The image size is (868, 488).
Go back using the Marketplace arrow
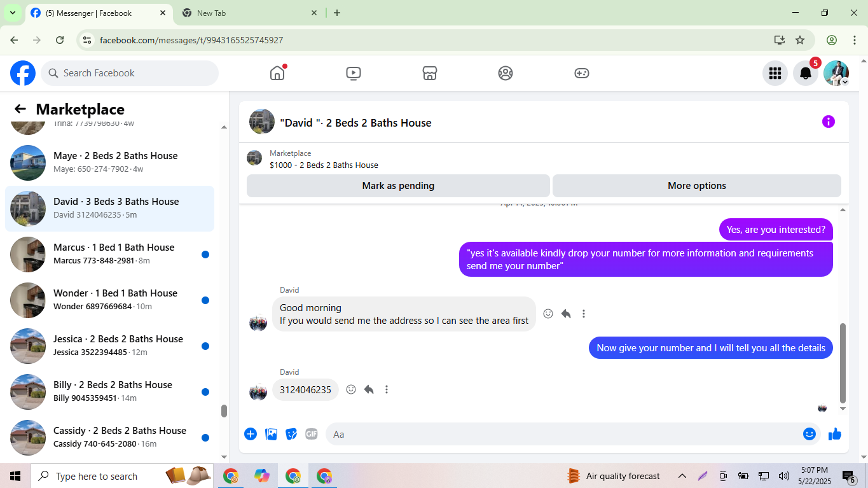point(20,109)
